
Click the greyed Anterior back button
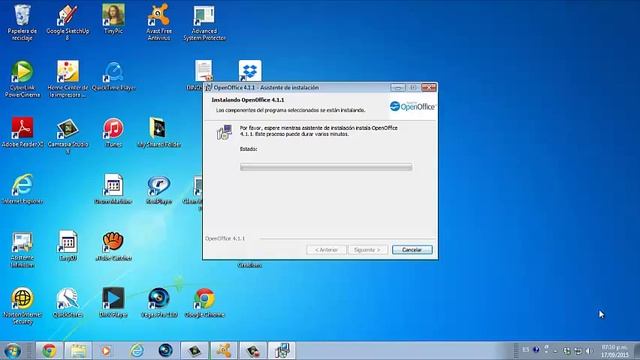click(x=326, y=250)
